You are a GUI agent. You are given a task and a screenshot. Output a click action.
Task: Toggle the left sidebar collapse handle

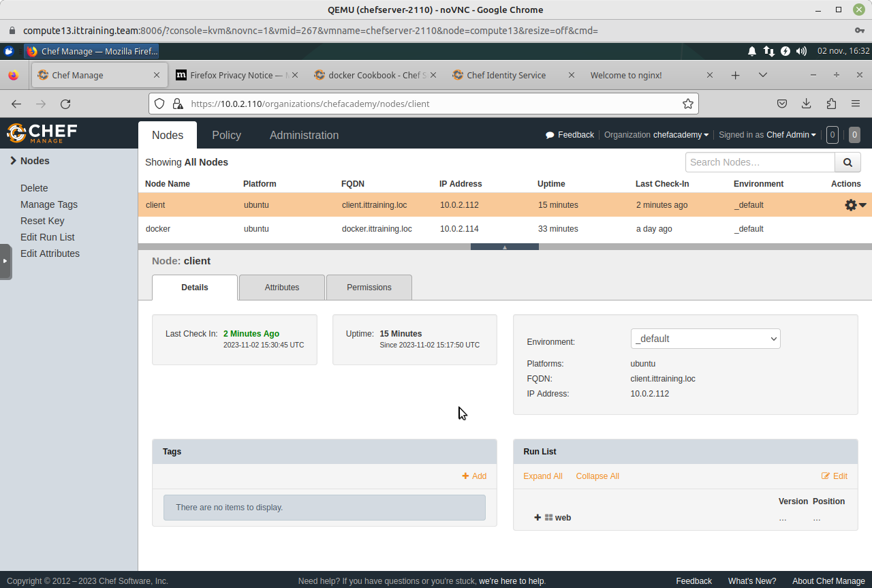pos(5,261)
